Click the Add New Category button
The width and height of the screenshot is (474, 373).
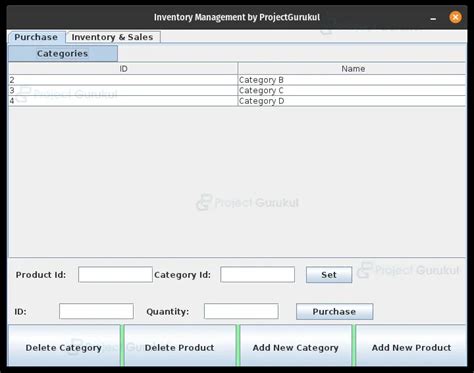click(x=296, y=347)
